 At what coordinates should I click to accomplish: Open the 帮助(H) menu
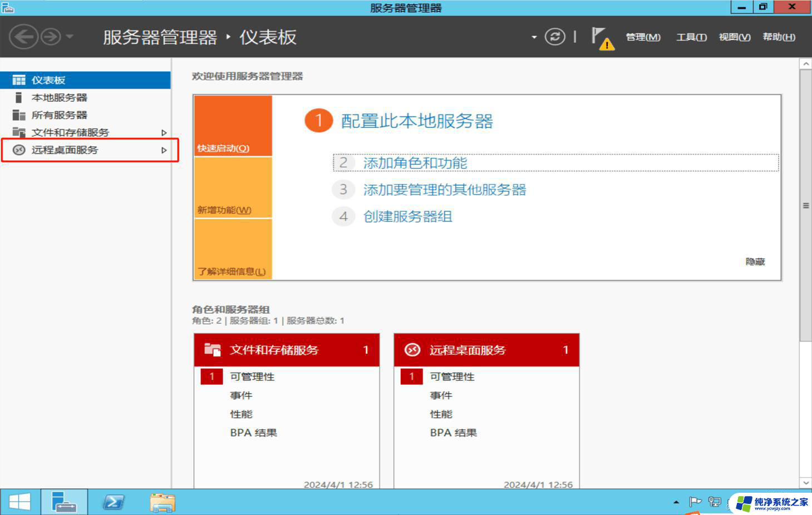tap(779, 37)
